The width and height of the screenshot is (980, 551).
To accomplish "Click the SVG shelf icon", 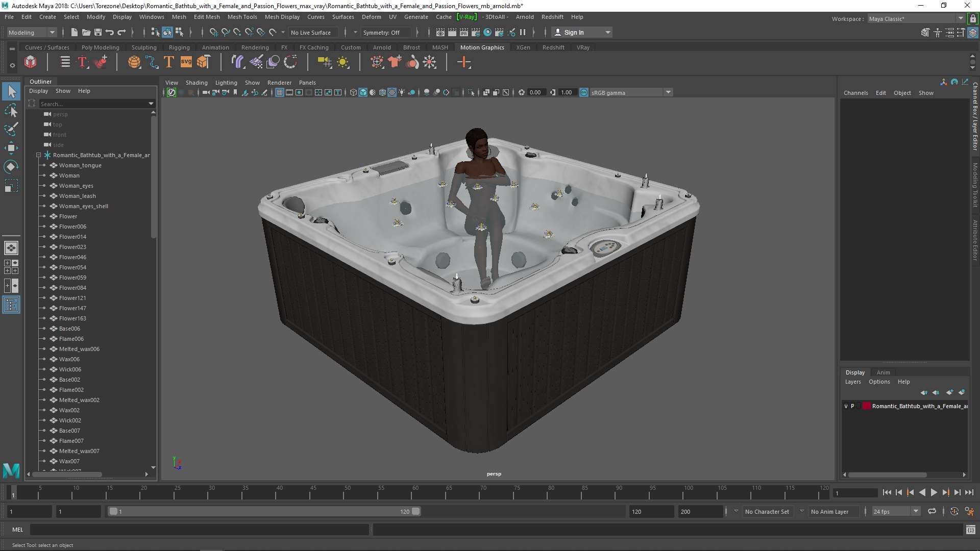I will (x=186, y=62).
